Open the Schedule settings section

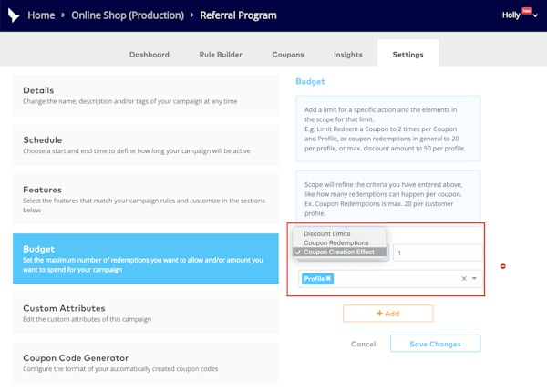click(146, 145)
